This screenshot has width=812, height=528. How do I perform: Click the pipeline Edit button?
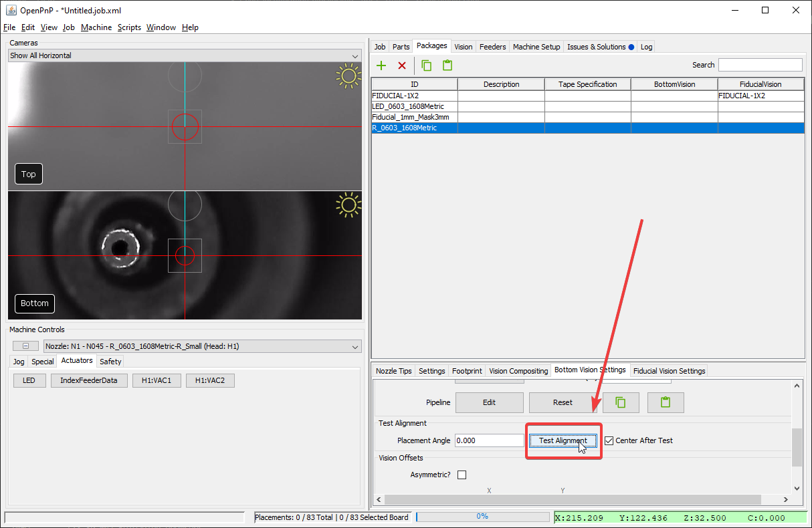489,402
